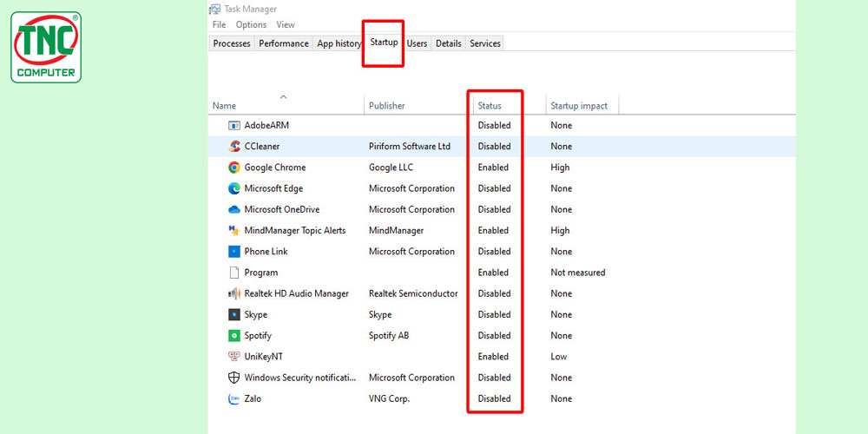Select the Program entry name
This screenshot has width=868, height=434.
261,273
